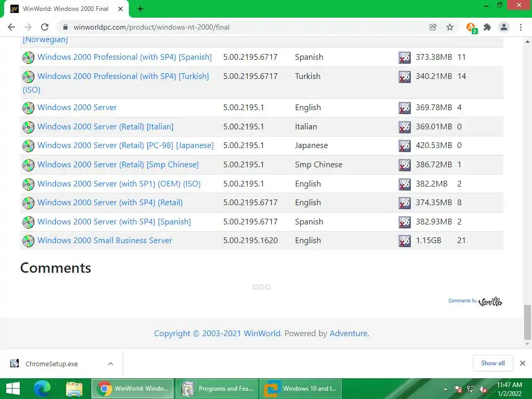This screenshot has height=399, width=532.
Task: Click the browser Back arrow
Action: pos(11,27)
